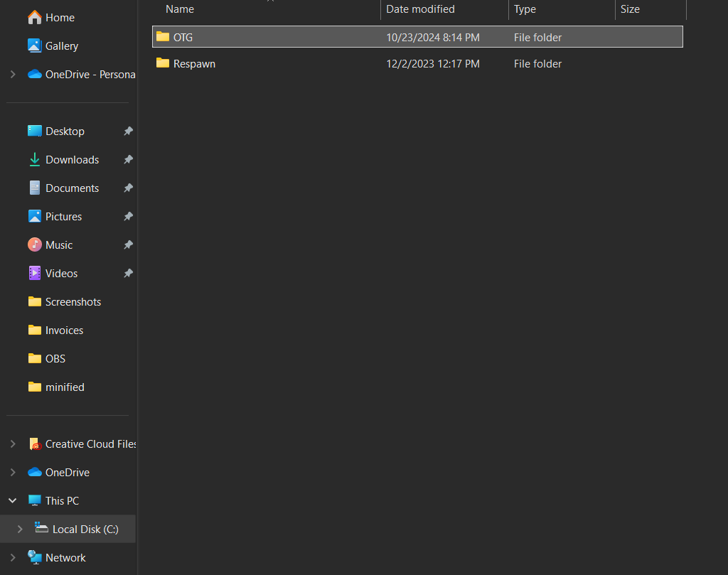This screenshot has width=728, height=575.
Task: Open the Screenshots folder in sidebar
Action: 73,301
